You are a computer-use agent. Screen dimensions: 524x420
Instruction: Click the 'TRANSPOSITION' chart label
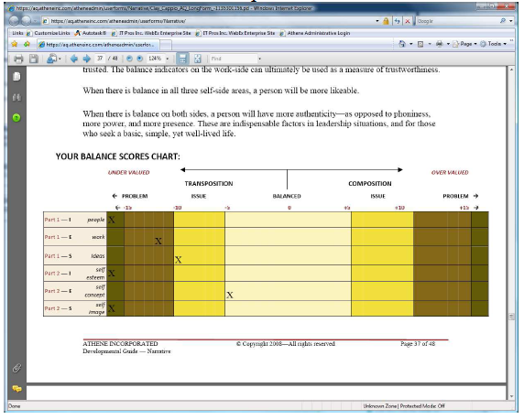tap(209, 184)
